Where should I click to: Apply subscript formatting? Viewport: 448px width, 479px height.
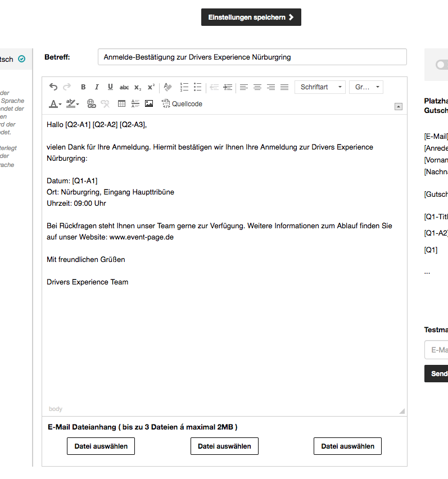(138, 87)
